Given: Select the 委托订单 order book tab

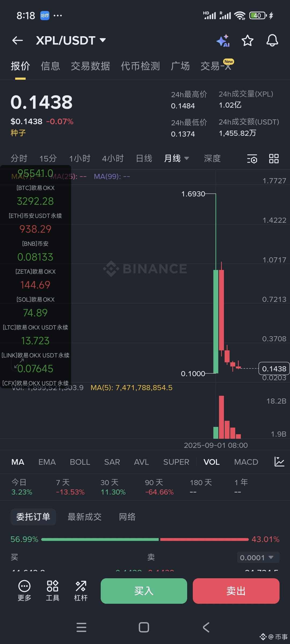Looking at the screenshot, I should click(x=33, y=517).
